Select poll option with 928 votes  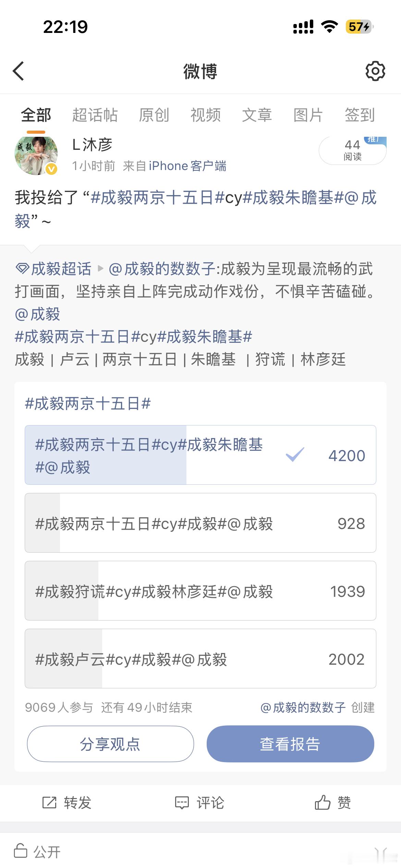click(x=200, y=523)
